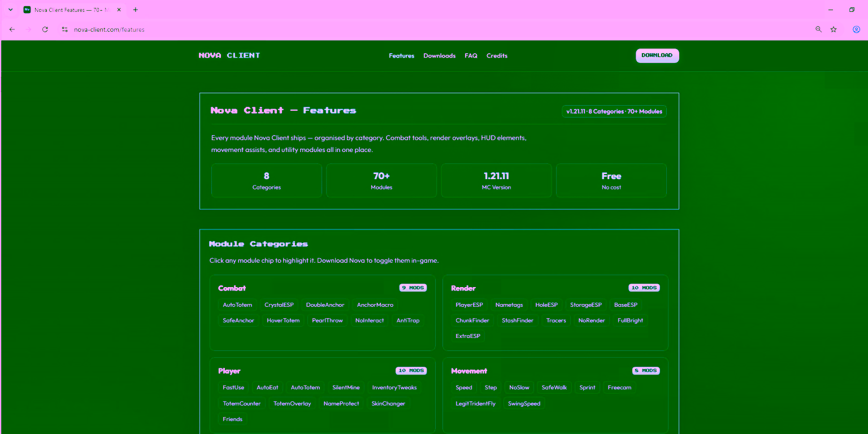Screen dimensions: 868x434
Task: Click the Speed chip in Movement
Action: pos(464,388)
